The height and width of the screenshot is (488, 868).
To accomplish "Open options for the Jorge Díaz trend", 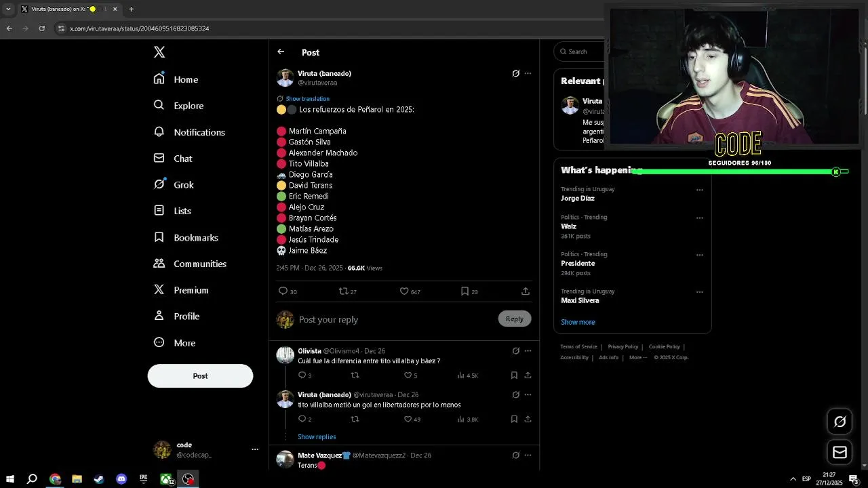I will 699,190.
